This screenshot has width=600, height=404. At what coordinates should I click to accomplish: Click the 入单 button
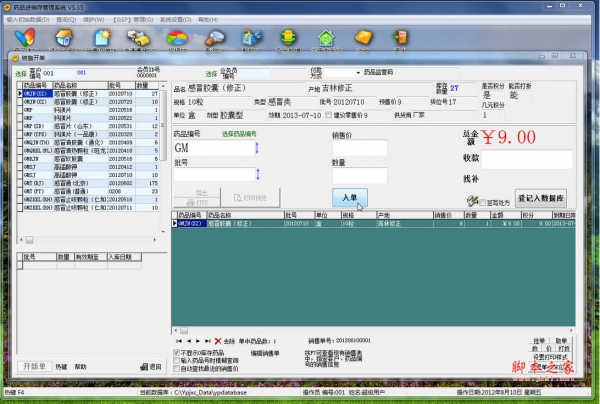(349, 197)
